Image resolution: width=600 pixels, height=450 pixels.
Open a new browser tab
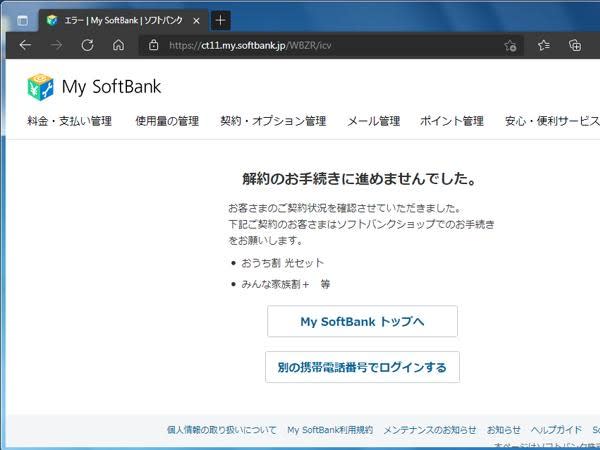221,20
